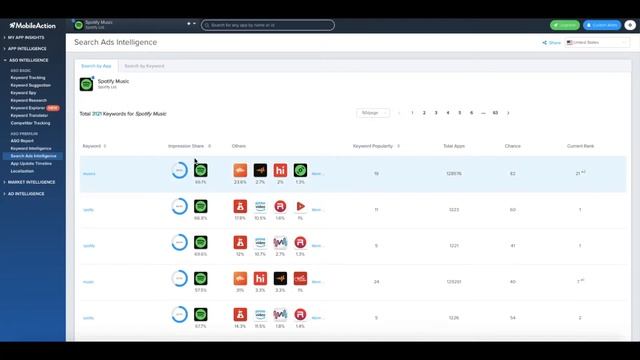Click Spotify icon showing 67.7% share

200,314
